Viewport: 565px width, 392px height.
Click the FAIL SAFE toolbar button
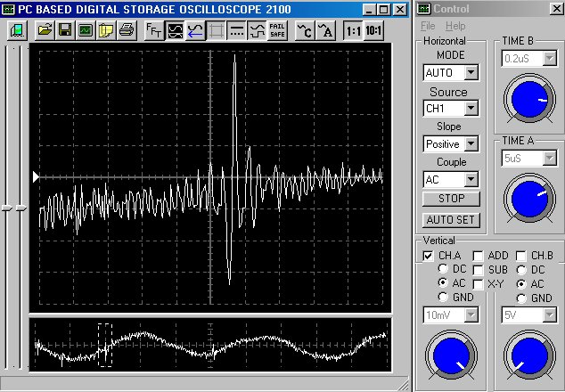coord(277,29)
